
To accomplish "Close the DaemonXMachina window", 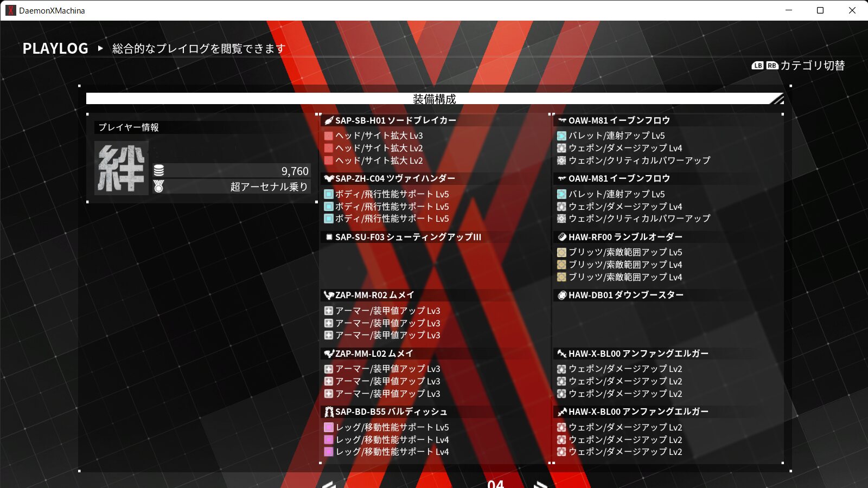I will (852, 10).
